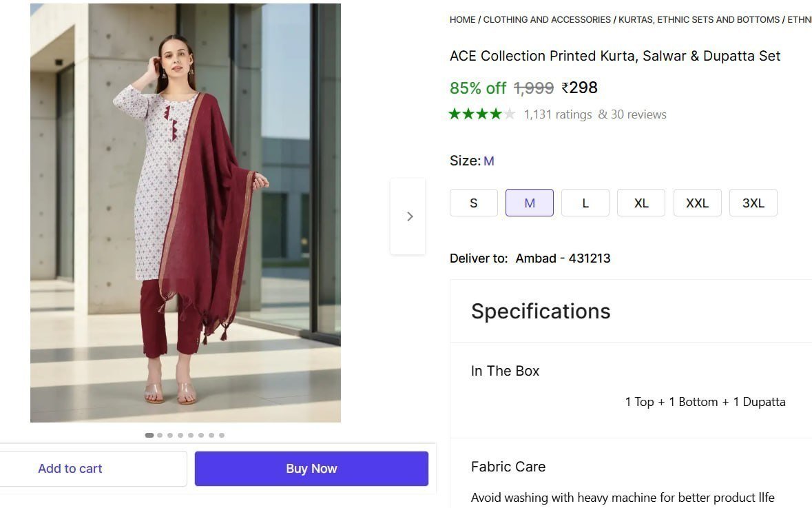Viewport: 812px width, 508px height.
Task: Select the first image carousel dot
Action: pos(149,435)
